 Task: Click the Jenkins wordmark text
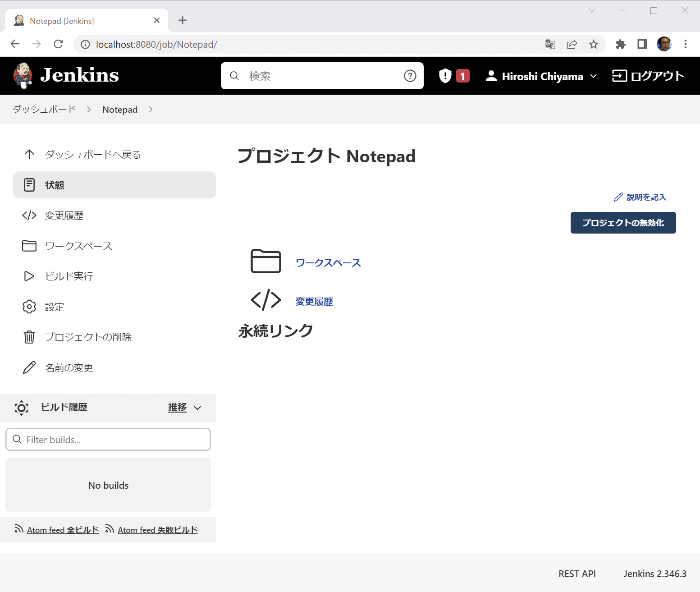(x=79, y=75)
